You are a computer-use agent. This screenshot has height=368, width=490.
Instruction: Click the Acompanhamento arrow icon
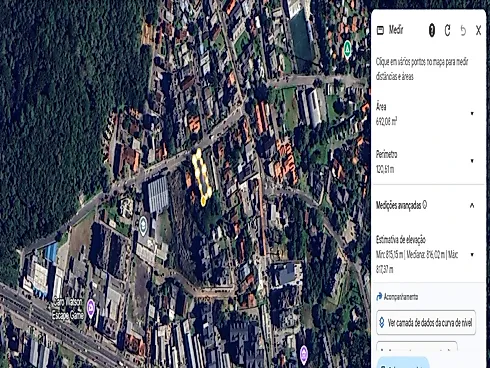pyautogui.click(x=379, y=296)
